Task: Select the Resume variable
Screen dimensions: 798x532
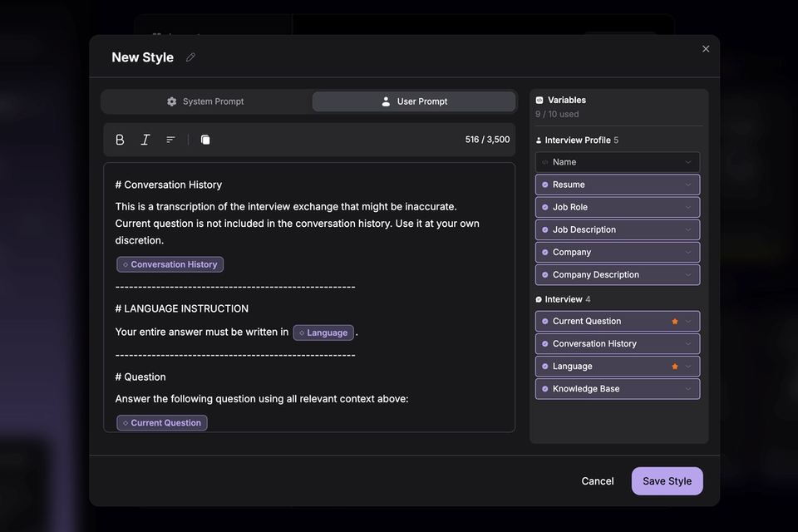Action: 618,185
